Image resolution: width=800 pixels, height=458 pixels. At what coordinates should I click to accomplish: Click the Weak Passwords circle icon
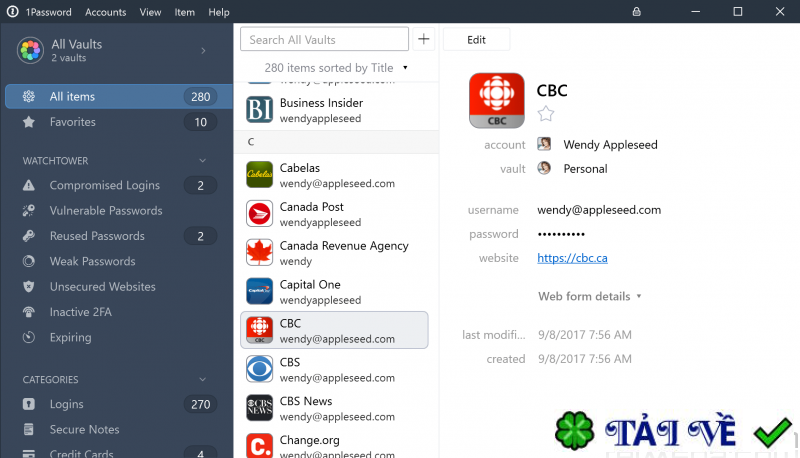point(29,261)
